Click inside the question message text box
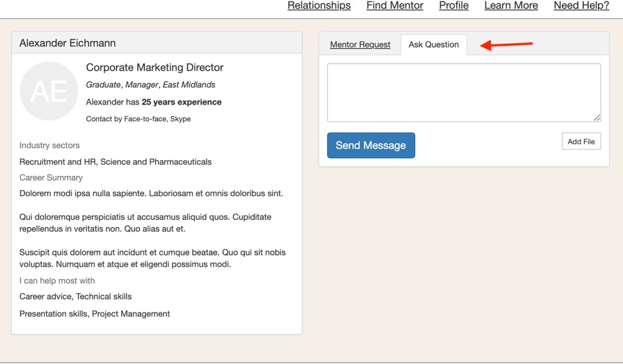This screenshot has width=623, height=364. (463, 93)
